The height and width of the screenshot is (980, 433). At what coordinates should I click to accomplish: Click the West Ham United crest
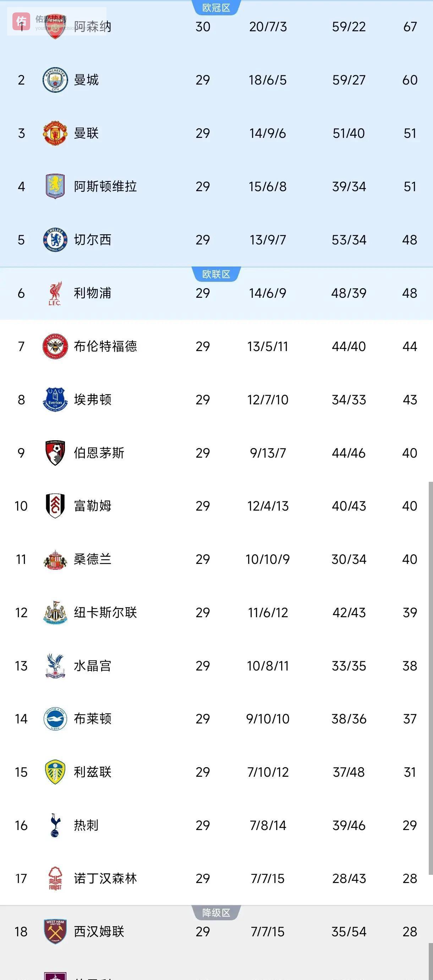click(55, 932)
